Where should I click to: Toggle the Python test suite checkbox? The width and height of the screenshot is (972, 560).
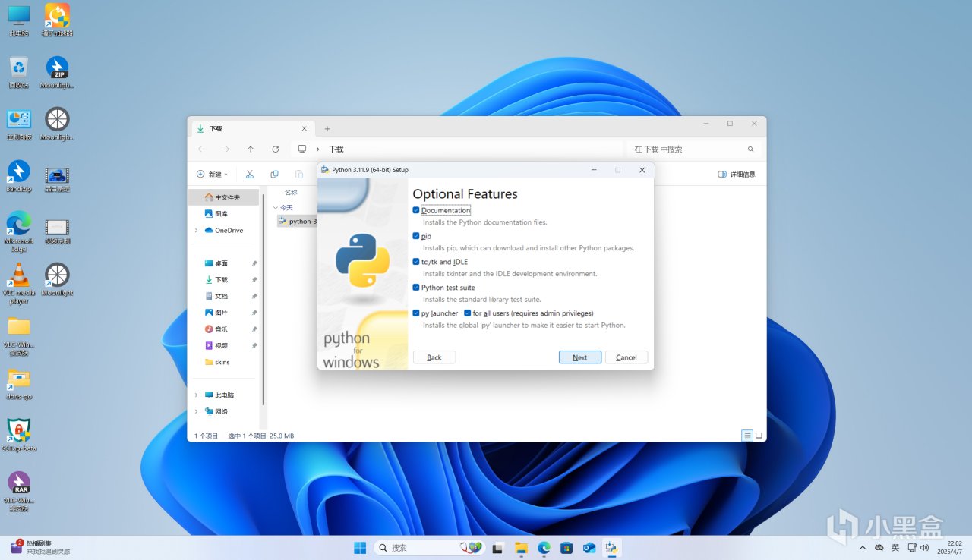pyautogui.click(x=416, y=288)
